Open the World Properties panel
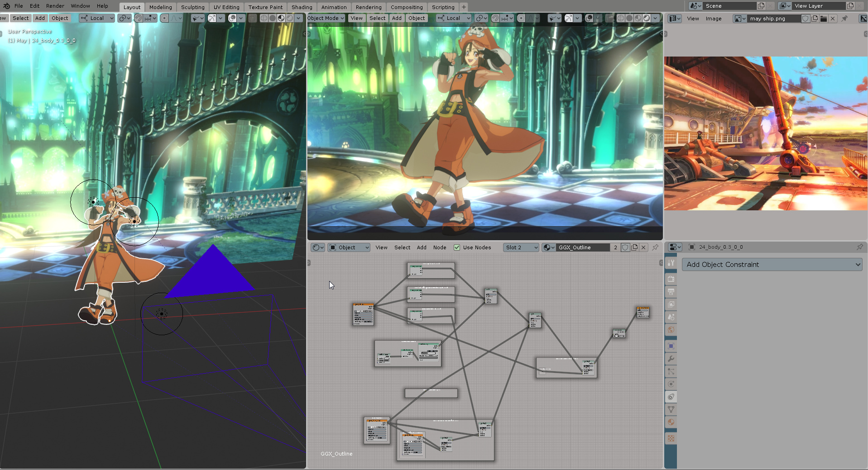The image size is (868, 470). tap(671, 329)
